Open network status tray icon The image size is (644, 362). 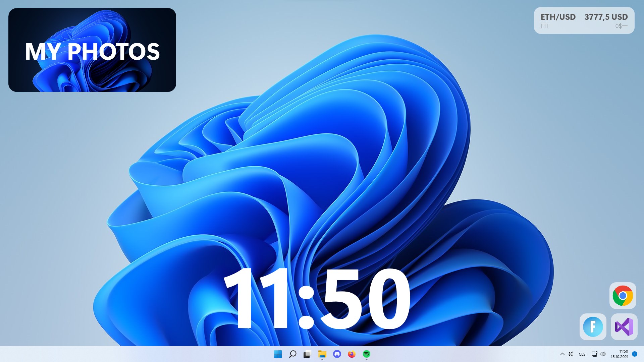[x=594, y=354]
